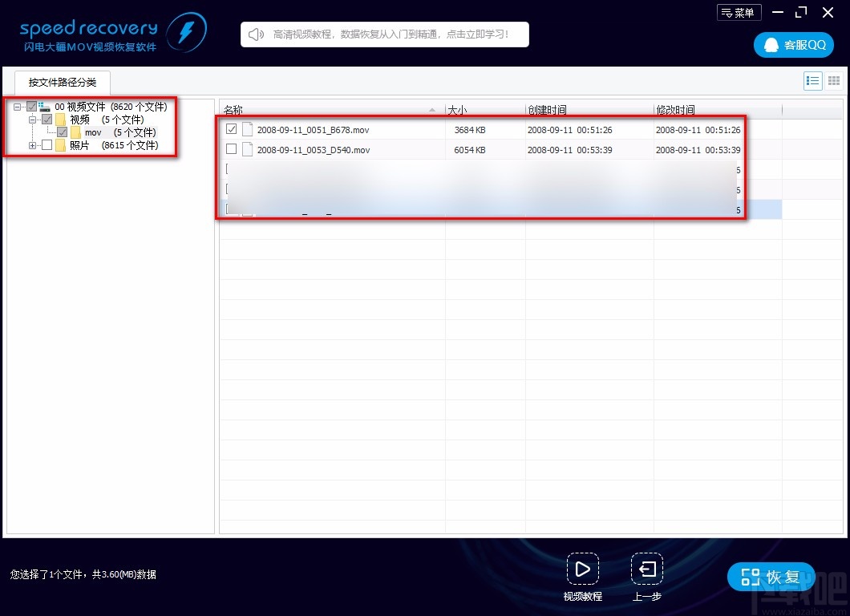Maximize the application window
The width and height of the screenshot is (850, 616).
tap(801, 12)
